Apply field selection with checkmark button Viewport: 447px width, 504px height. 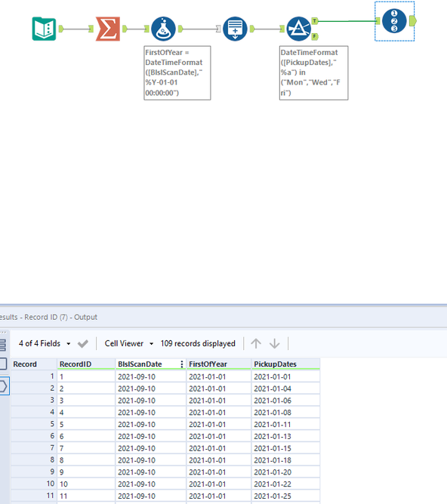point(83,344)
